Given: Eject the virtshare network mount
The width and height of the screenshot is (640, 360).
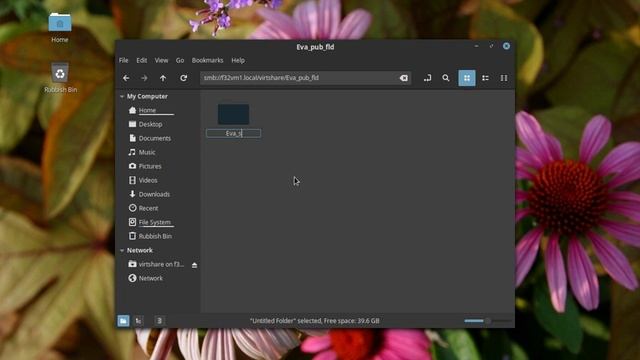Looking at the screenshot, I should click(x=195, y=265).
